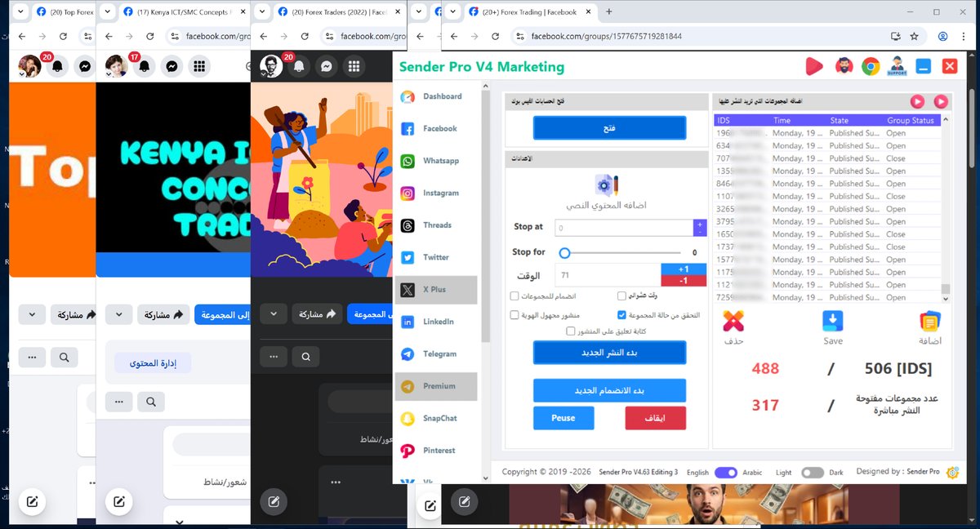The height and width of the screenshot is (529, 980).
Task: Click the compose post icon in Kenya ICT/SMC window
Action: (118, 502)
